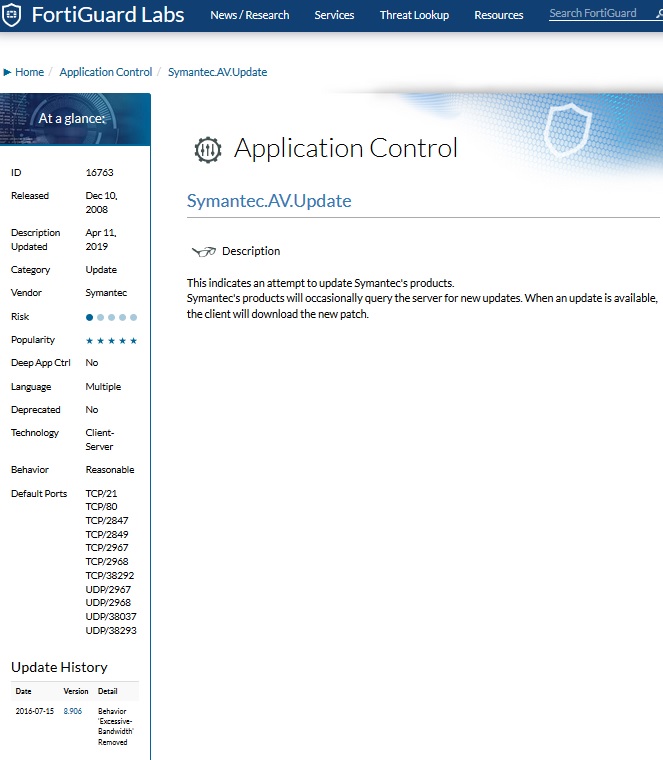Screen dimensions: 663x760
Task: Click the Application Control page title
Action: (x=346, y=148)
